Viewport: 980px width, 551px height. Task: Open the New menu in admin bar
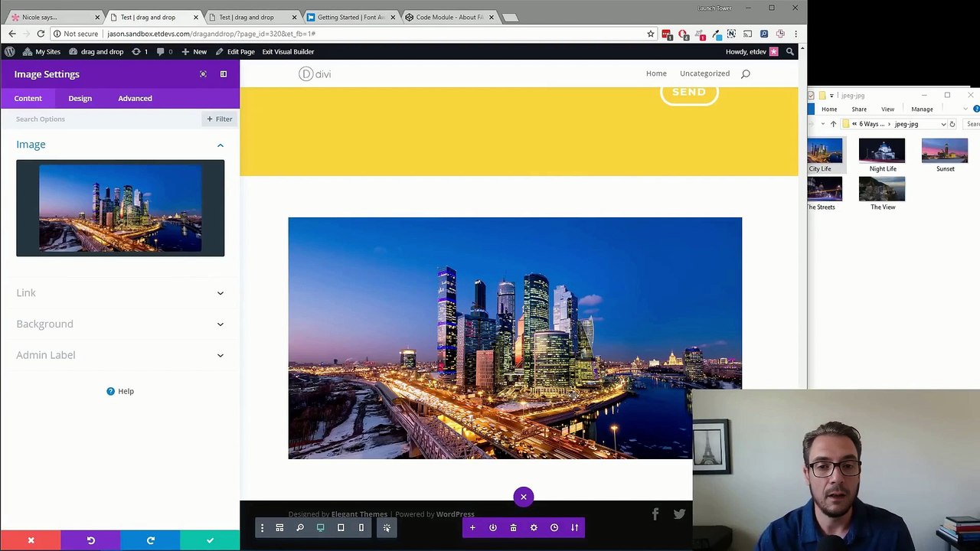point(194,51)
